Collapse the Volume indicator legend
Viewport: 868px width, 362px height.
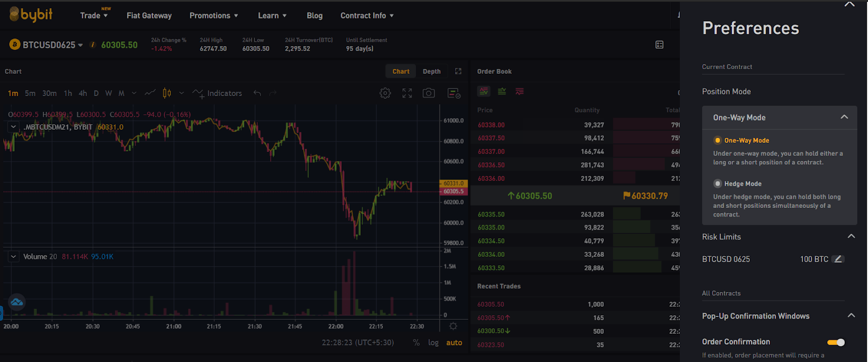13,256
